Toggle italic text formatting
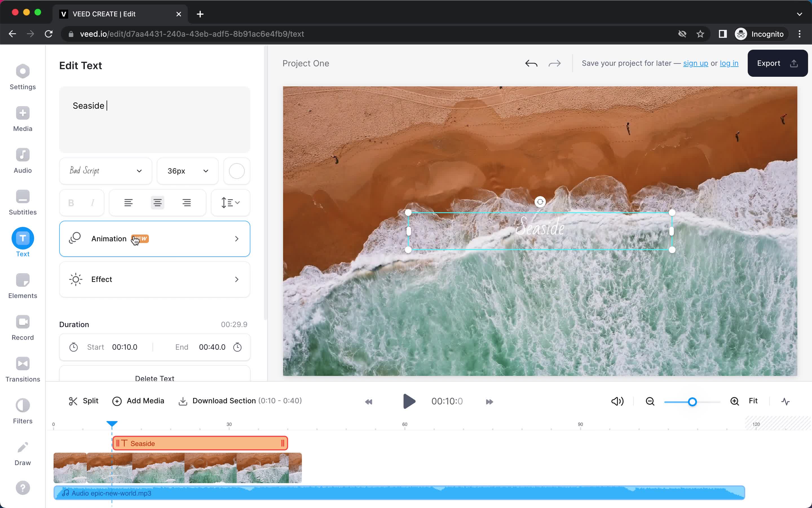812x508 pixels. (92, 203)
